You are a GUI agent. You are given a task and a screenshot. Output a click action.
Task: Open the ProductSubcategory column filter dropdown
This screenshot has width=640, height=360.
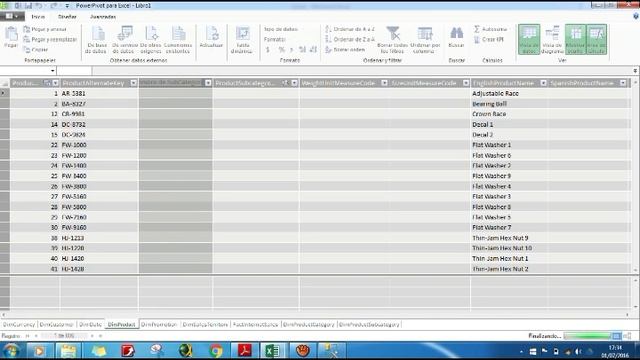(294, 83)
